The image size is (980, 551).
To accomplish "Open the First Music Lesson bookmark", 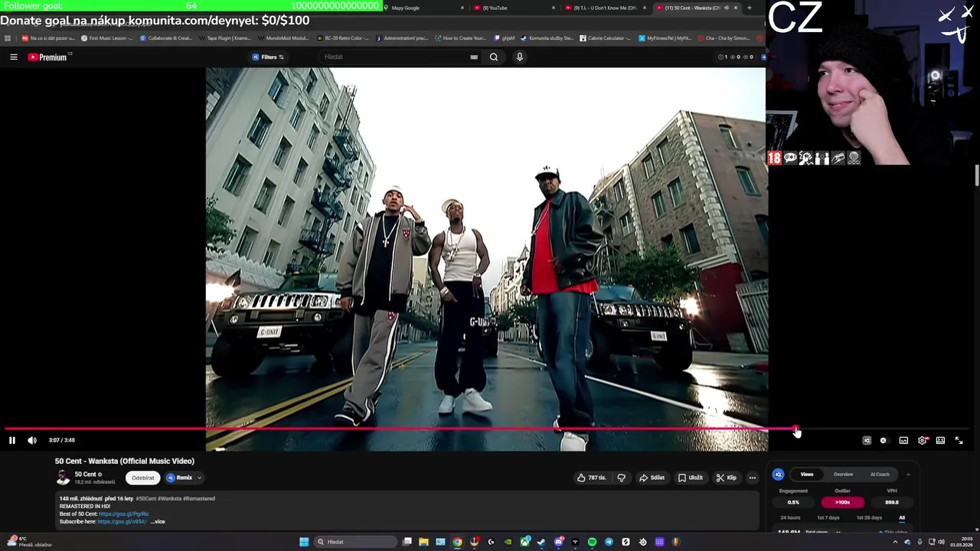I will click(x=106, y=37).
